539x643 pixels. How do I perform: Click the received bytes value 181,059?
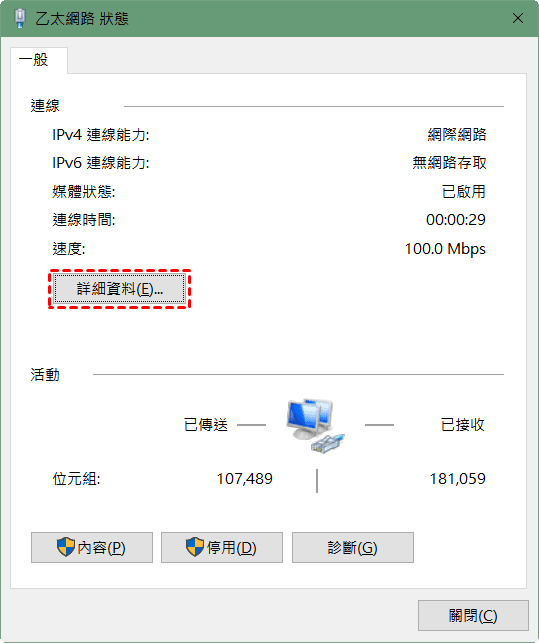(x=457, y=479)
